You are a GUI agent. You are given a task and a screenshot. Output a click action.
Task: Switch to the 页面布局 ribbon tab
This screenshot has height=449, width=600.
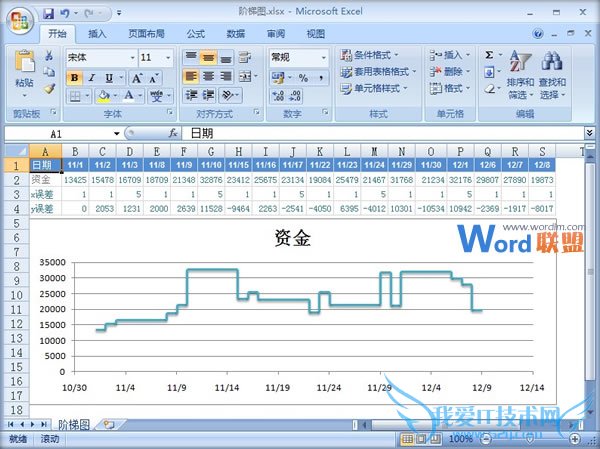coord(146,34)
